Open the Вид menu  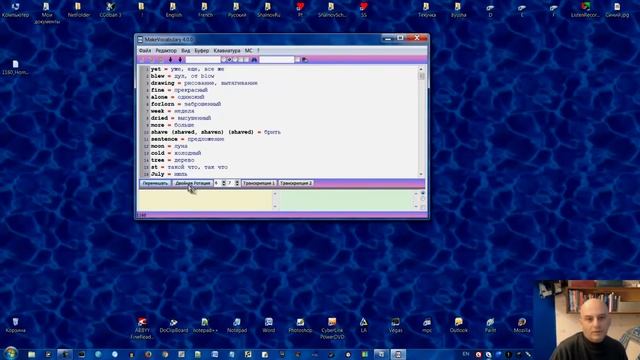click(185, 51)
